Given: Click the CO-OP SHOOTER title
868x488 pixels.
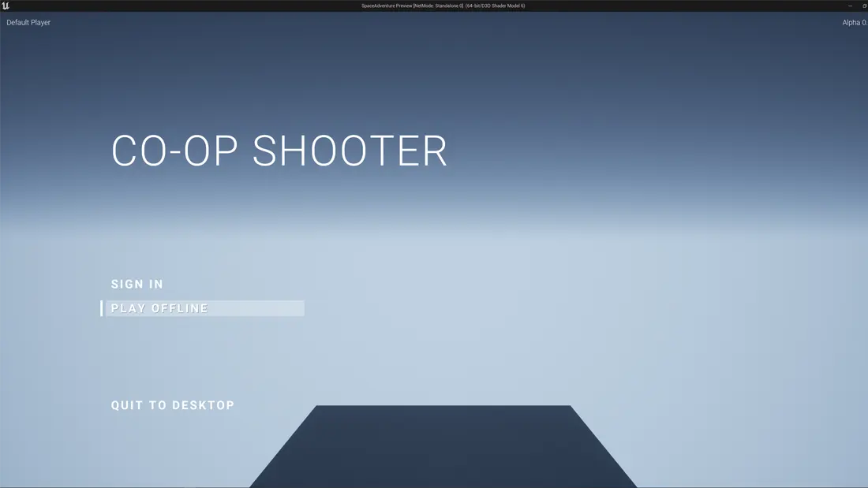Looking at the screenshot, I should pos(279,151).
